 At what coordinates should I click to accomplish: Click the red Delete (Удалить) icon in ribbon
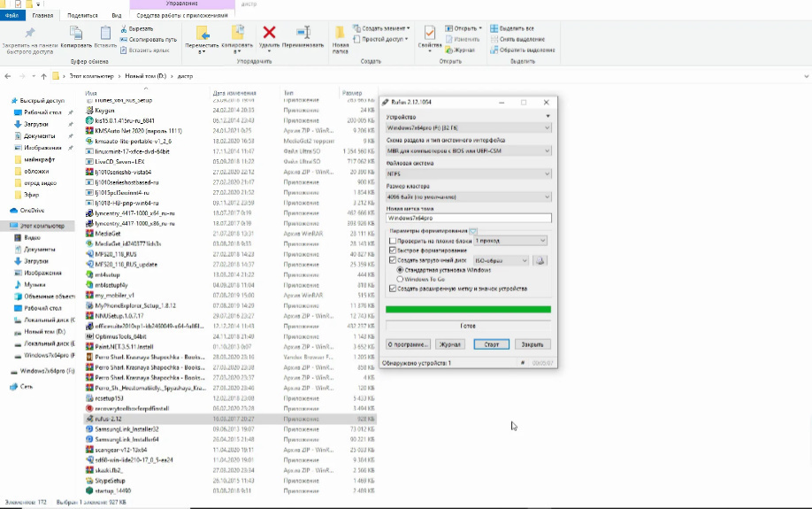270,33
